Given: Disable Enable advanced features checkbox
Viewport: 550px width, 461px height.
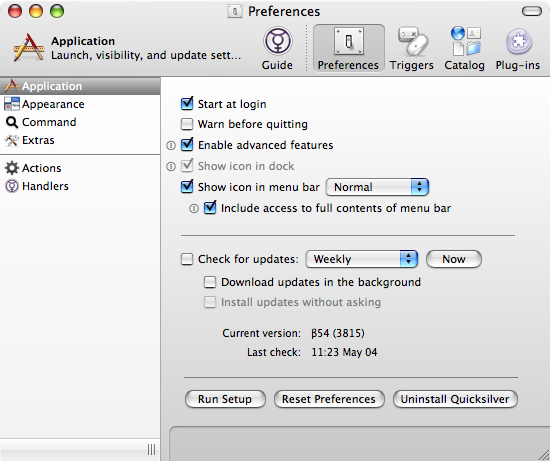Looking at the screenshot, I should click(x=187, y=145).
